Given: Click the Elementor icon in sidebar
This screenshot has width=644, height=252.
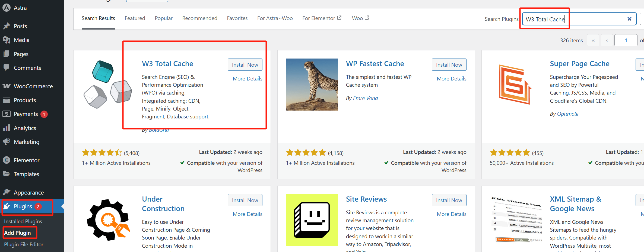Looking at the screenshot, I should click(x=7, y=160).
